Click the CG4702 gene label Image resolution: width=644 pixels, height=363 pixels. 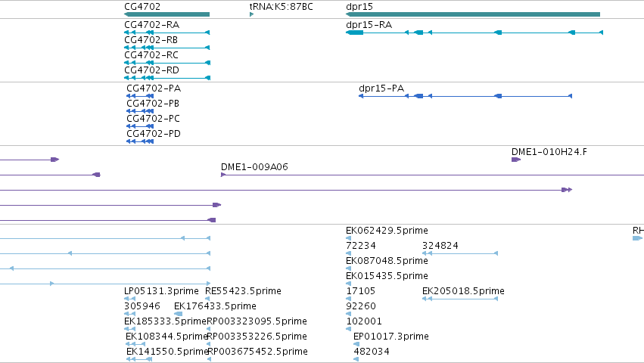click(142, 7)
